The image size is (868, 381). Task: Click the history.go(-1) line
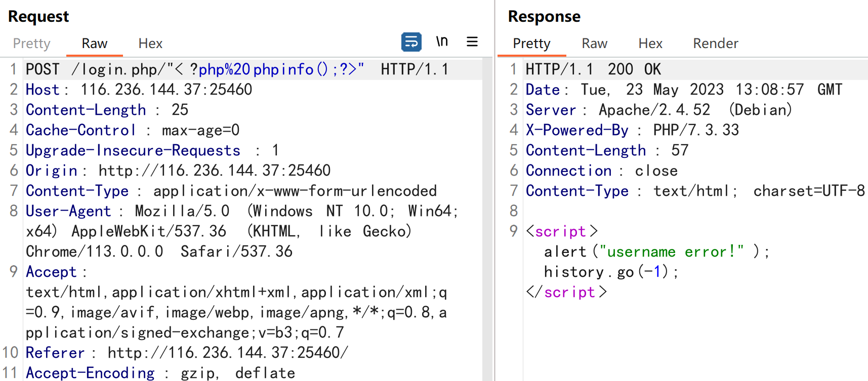point(611,272)
